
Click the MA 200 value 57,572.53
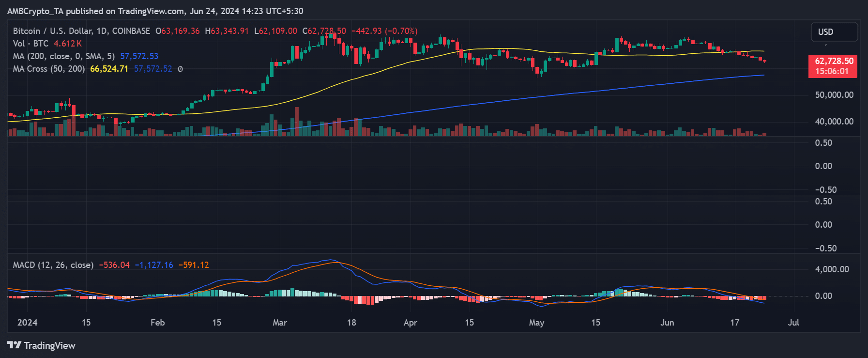point(139,56)
